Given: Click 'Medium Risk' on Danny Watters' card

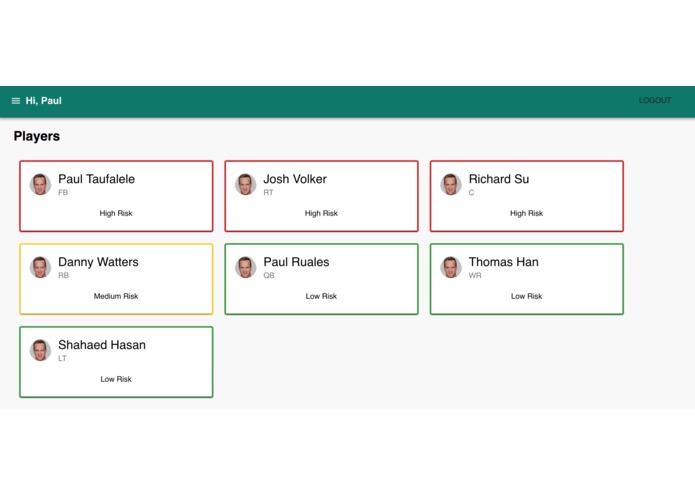Looking at the screenshot, I should (116, 296).
